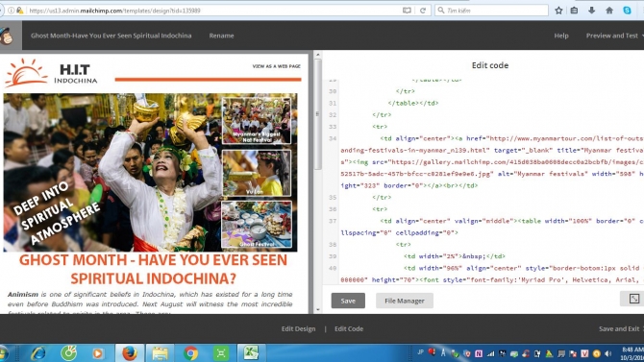Image resolution: width=644 pixels, height=362 pixels.
Task: Click the taskbar clock
Action: [632, 353]
